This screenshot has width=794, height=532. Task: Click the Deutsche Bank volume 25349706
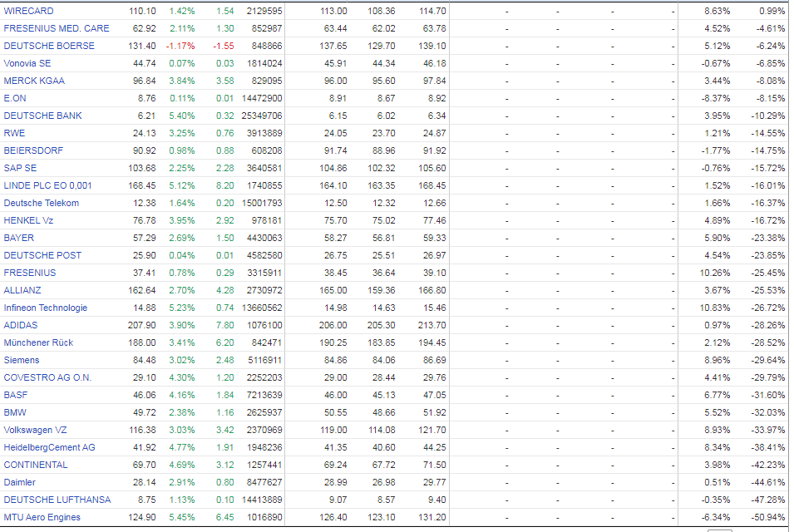click(x=262, y=116)
